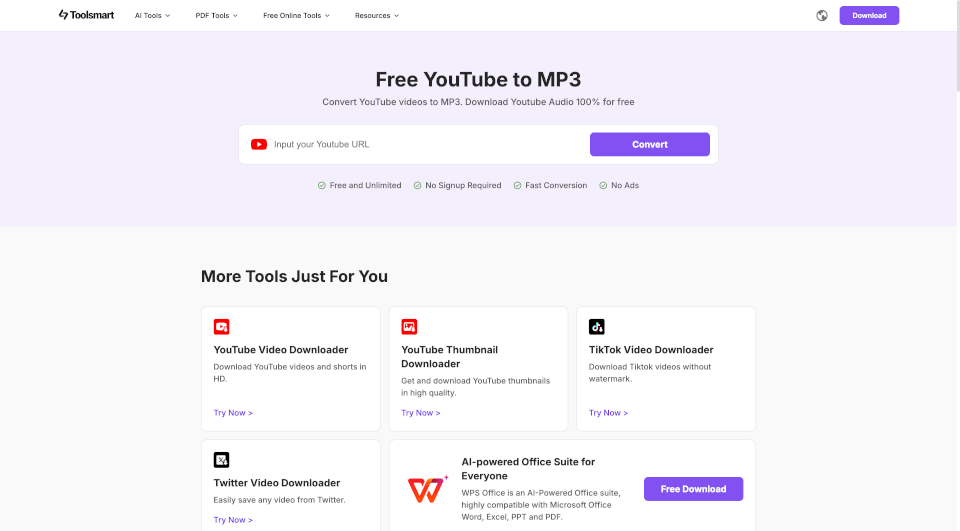This screenshot has height=531, width=960.
Task: Click the Fast Conversion checkmark icon
Action: (x=517, y=186)
